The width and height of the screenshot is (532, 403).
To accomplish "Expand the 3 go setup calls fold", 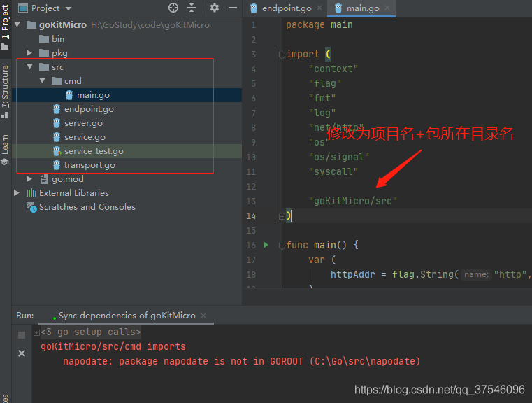I will 36,332.
